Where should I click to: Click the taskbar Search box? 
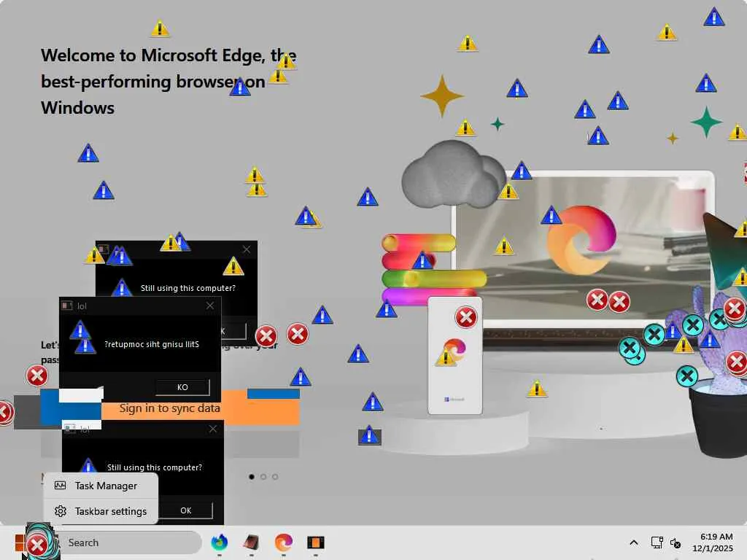[x=128, y=542]
